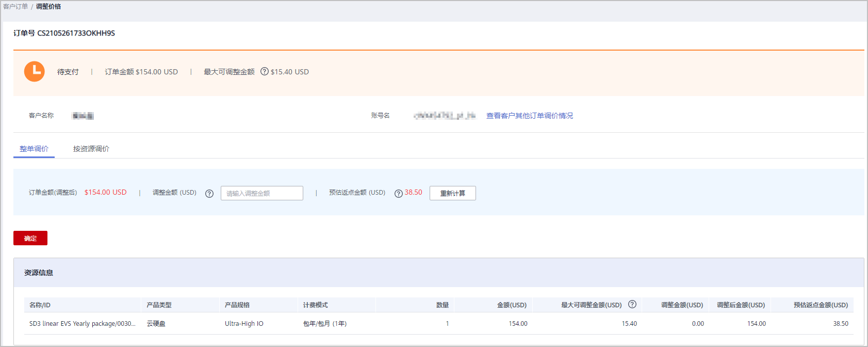Switch to the 整单调价 tab
868x347 pixels.
pyautogui.click(x=34, y=149)
